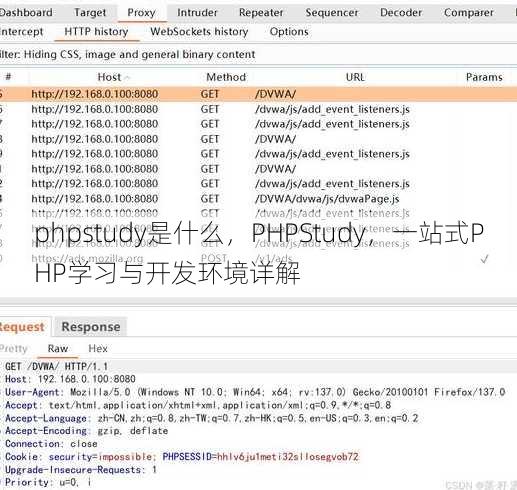
Task: Switch to the Target tab
Action: point(90,13)
